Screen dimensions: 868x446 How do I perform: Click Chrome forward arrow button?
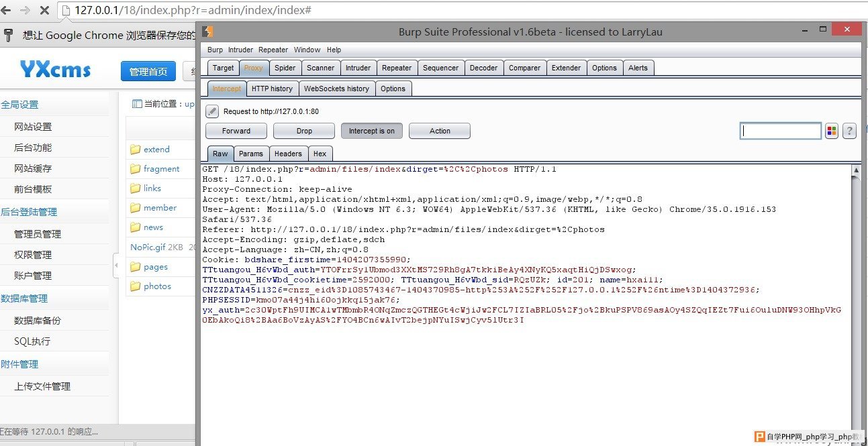click(25, 11)
